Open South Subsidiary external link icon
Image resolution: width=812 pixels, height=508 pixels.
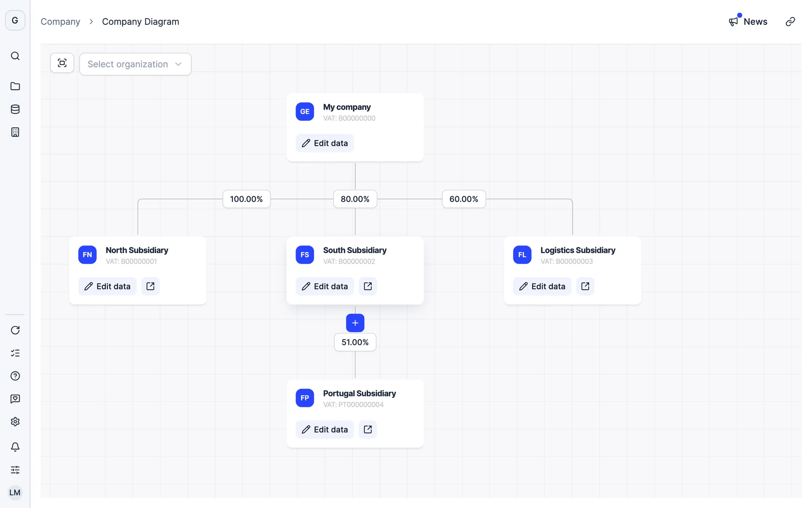368,286
